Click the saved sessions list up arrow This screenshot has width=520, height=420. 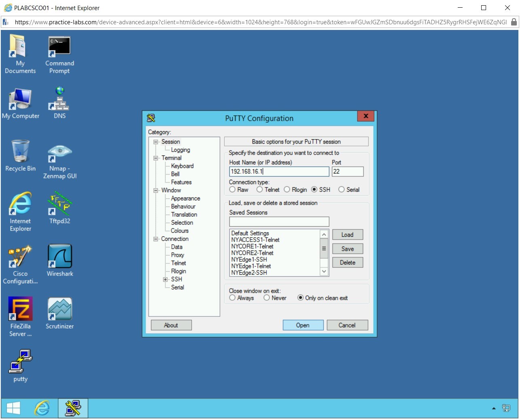click(x=324, y=234)
